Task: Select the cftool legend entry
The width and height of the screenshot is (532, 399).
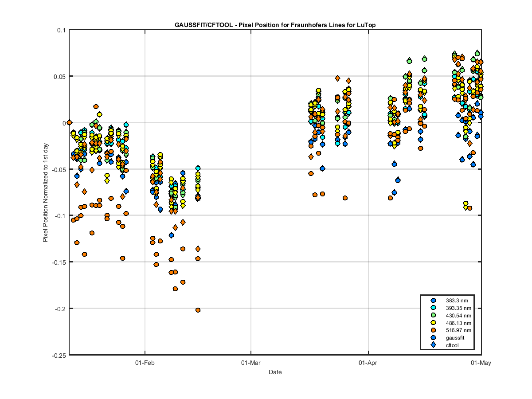Action: [453, 345]
